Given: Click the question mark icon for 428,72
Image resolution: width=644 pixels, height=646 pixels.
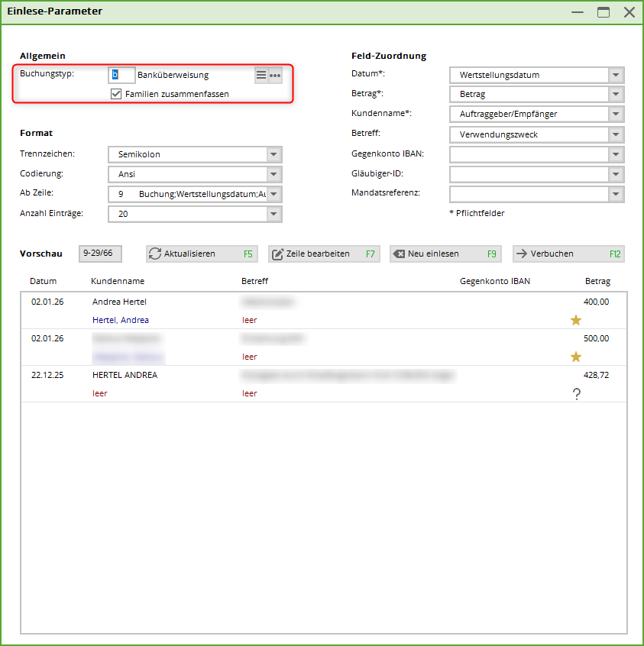Looking at the screenshot, I should (576, 393).
